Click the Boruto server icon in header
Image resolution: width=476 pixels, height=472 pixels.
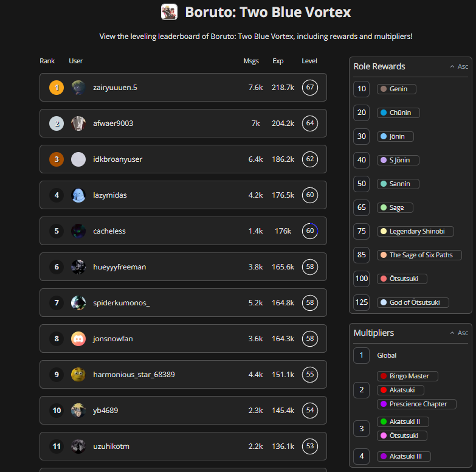[x=169, y=12]
